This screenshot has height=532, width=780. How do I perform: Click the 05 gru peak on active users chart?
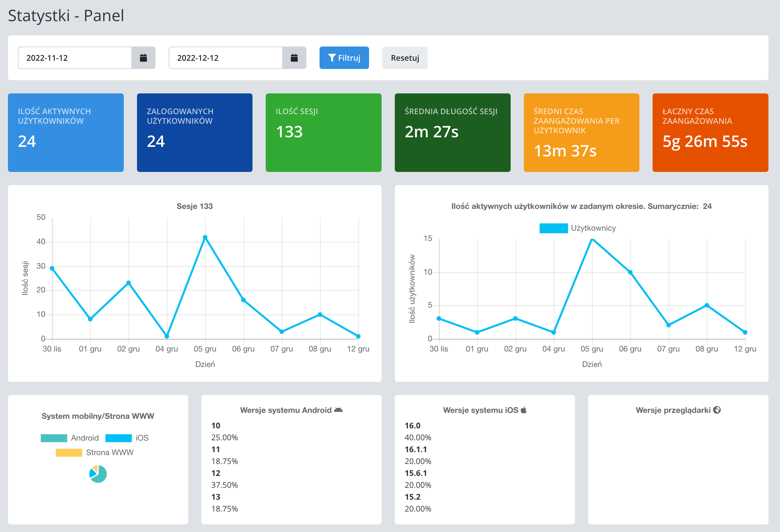coord(592,239)
